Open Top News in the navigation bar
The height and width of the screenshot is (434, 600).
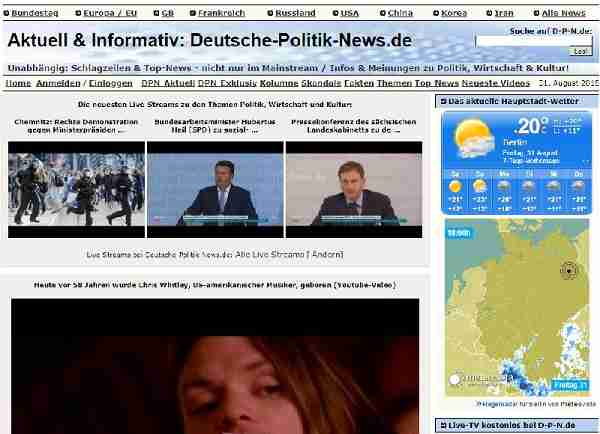[437, 83]
